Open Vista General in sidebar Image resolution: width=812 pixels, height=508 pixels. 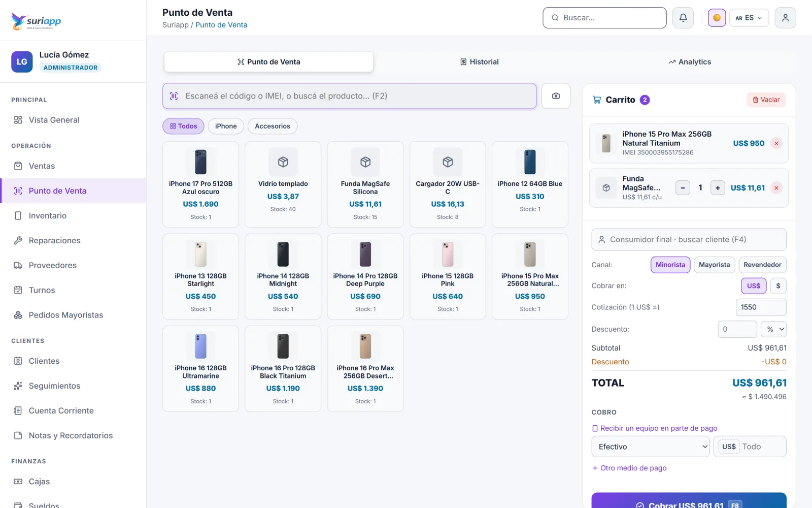73,120
